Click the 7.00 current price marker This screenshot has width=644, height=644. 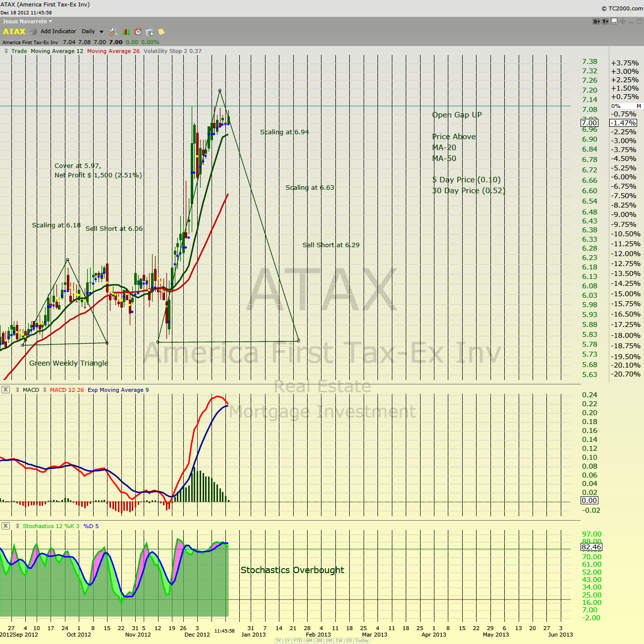(x=590, y=123)
